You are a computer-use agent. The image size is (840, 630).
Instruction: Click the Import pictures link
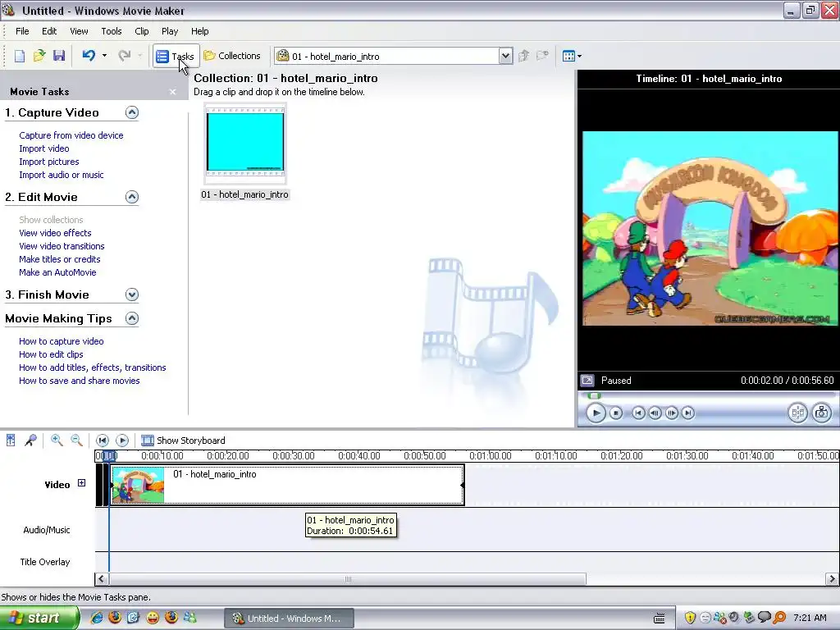click(x=48, y=162)
